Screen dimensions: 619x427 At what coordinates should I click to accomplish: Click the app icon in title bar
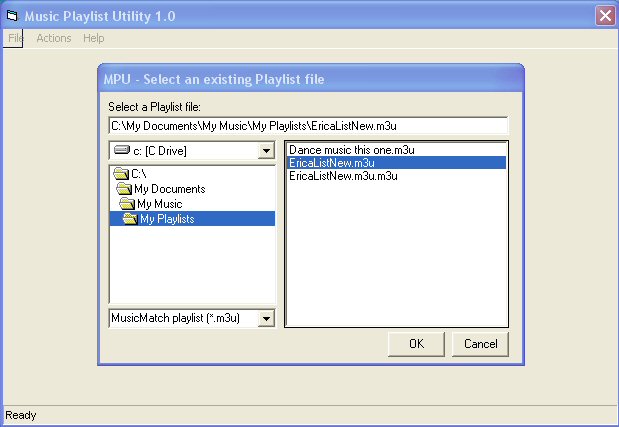pyautogui.click(x=12, y=16)
